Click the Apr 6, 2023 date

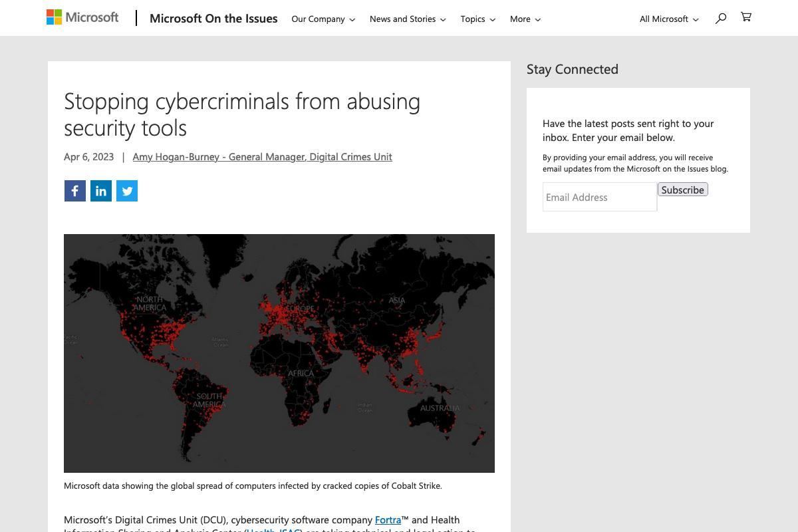pyautogui.click(x=88, y=157)
